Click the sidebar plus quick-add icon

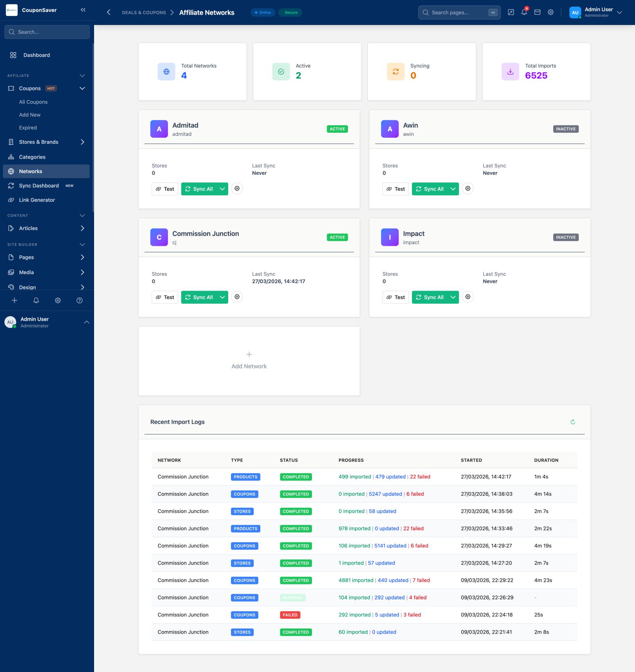(x=14, y=300)
